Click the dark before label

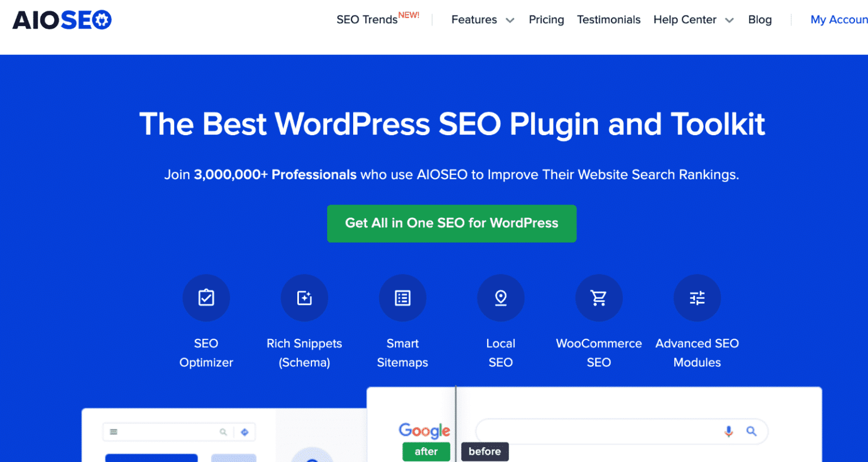pos(485,452)
